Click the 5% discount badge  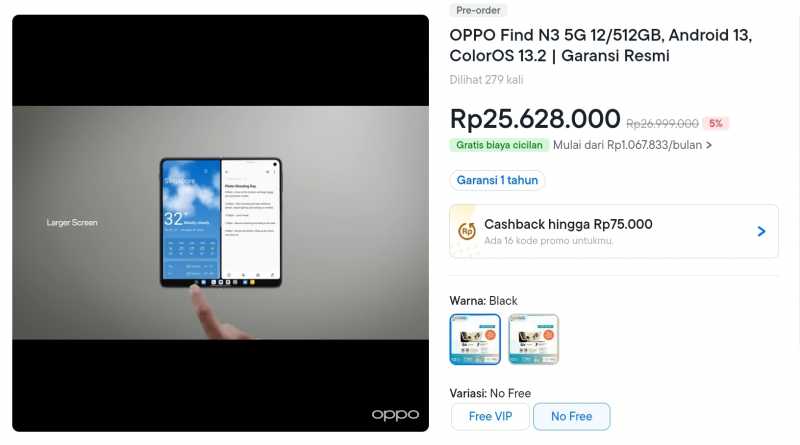pos(716,123)
